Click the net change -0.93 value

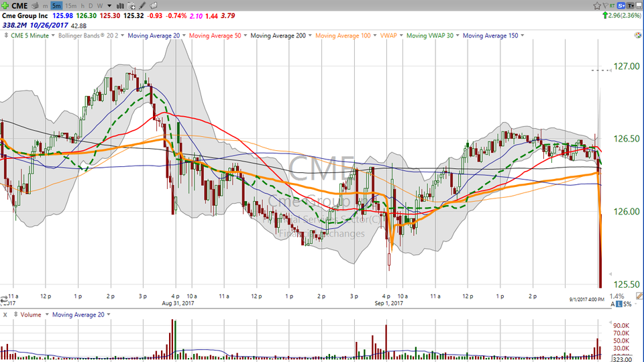pos(155,15)
